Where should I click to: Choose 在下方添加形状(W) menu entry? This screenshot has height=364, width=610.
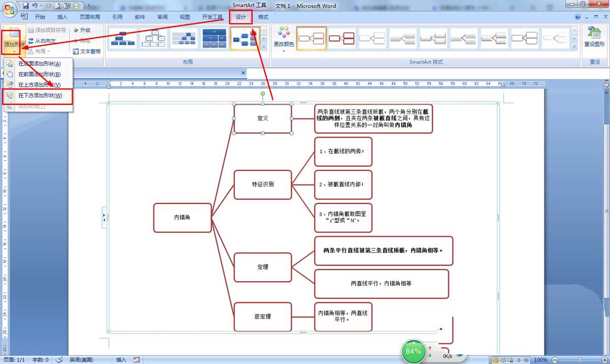pyautogui.click(x=38, y=96)
